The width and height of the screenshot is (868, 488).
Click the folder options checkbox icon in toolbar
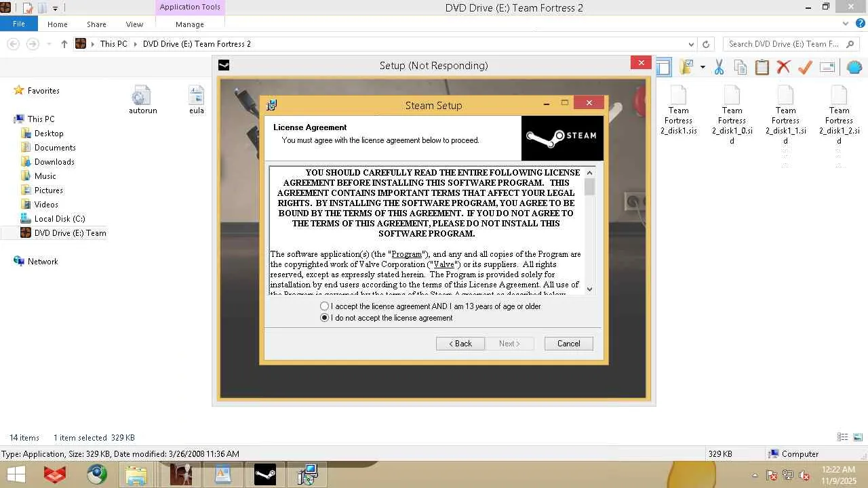click(x=687, y=67)
